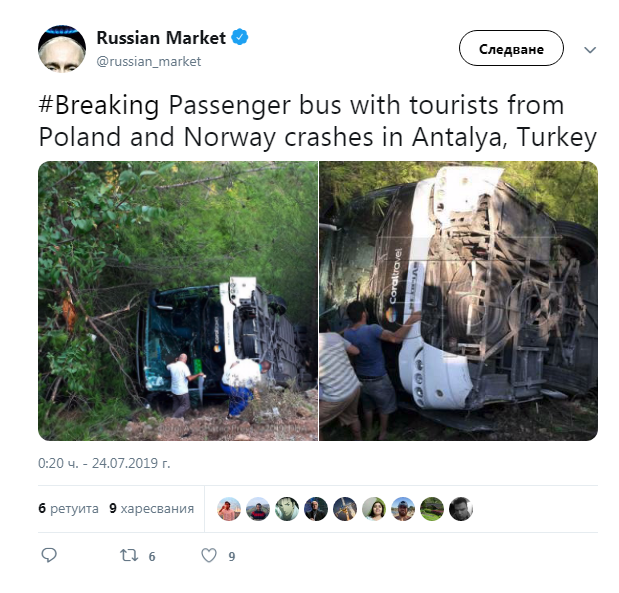Viewport: 619px width, 593px height.
Task: Open the Russian Market display name
Action: pyautogui.click(x=161, y=38)
